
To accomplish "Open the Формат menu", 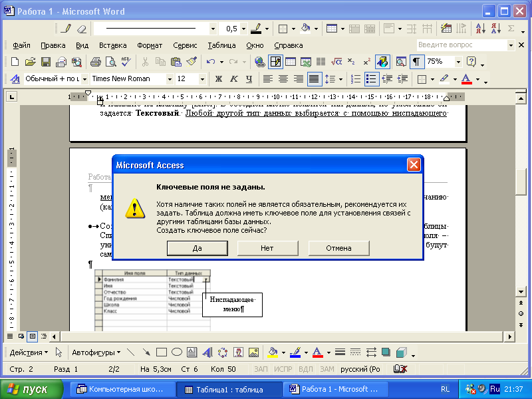I will point(150,45).
